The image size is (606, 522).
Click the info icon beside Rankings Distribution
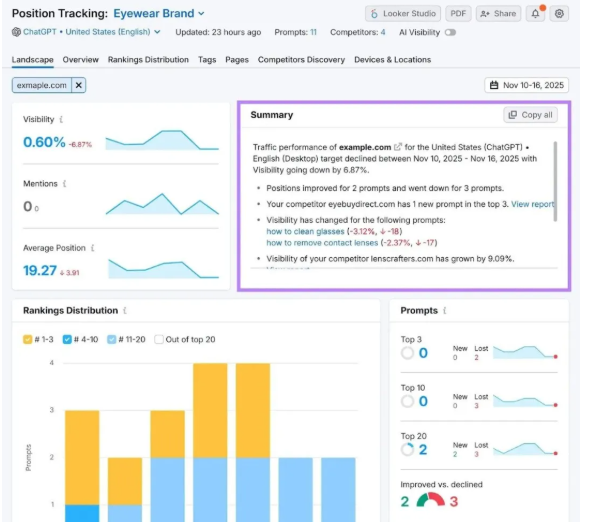125,311
